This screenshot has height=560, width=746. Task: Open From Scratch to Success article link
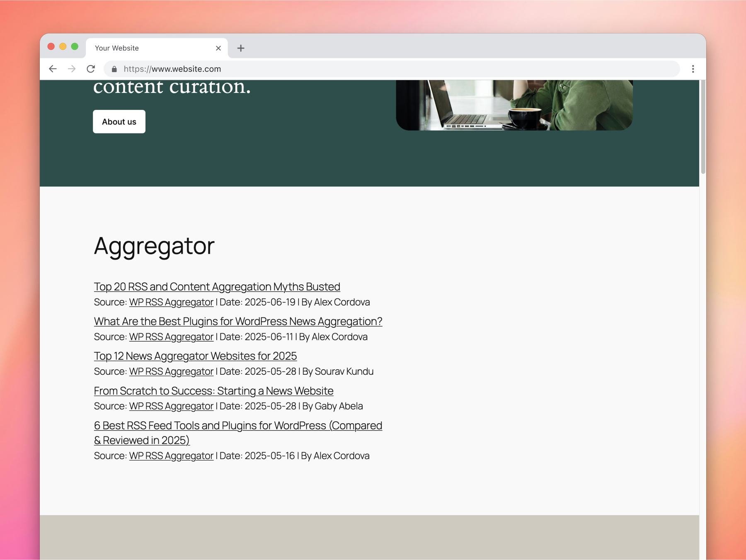click(x=214, y=391)
